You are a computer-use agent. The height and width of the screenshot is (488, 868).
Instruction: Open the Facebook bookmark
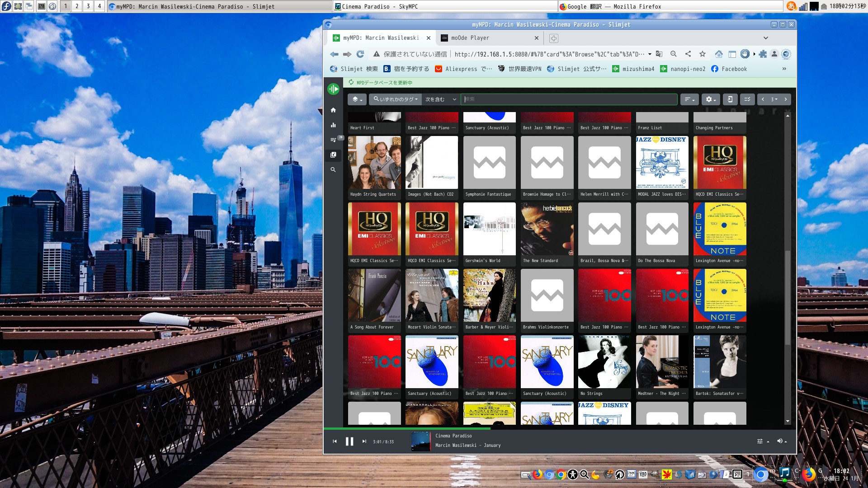[729, 69]
